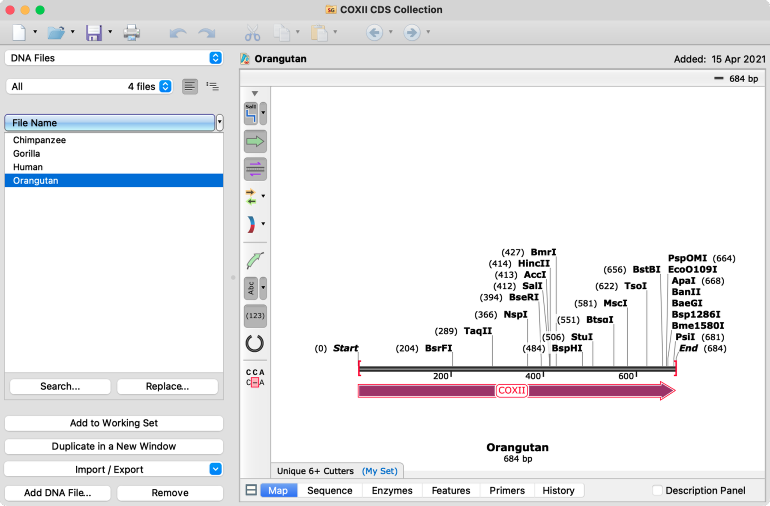The height and width of the screenshot is (506, 770).
Task: Toggle the detailed list view button
Action: click(212, 86)
